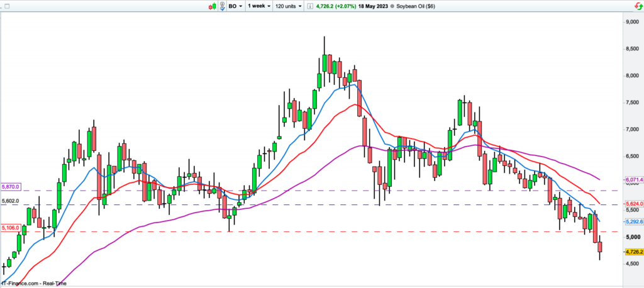Click the 18 May 2023 date label
The height and width of the screenshot is (288, 644).
[x=374, y=6]
